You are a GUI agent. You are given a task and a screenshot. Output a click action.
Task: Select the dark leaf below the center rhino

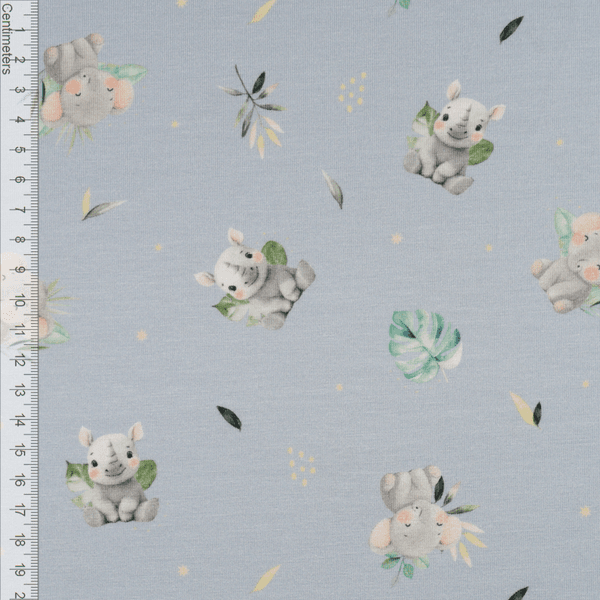click(x=229, y=417)
